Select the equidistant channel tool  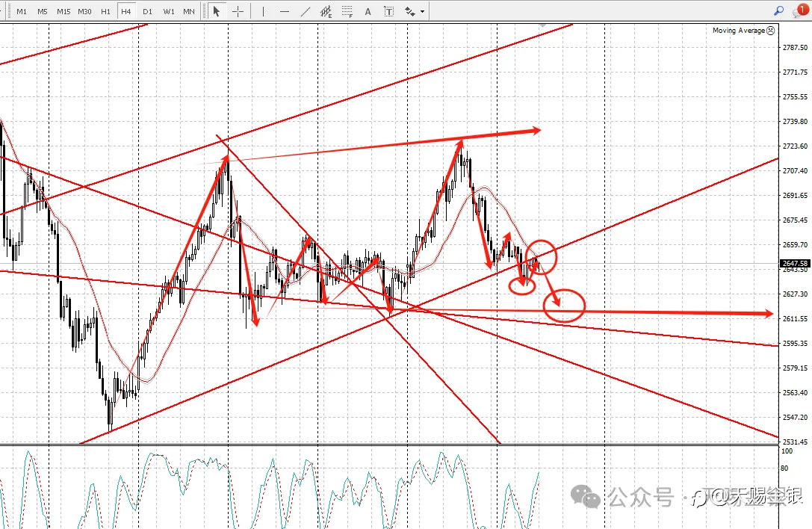tap(326, 11)
